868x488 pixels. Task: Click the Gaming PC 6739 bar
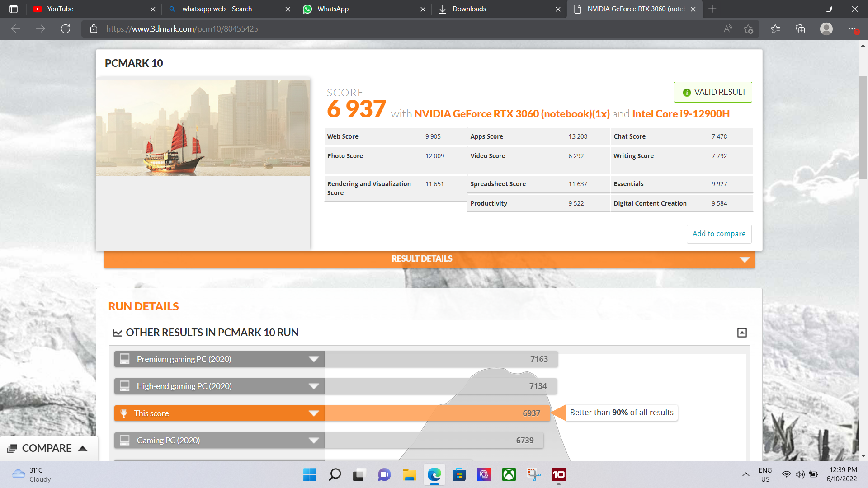pos(434,441)
